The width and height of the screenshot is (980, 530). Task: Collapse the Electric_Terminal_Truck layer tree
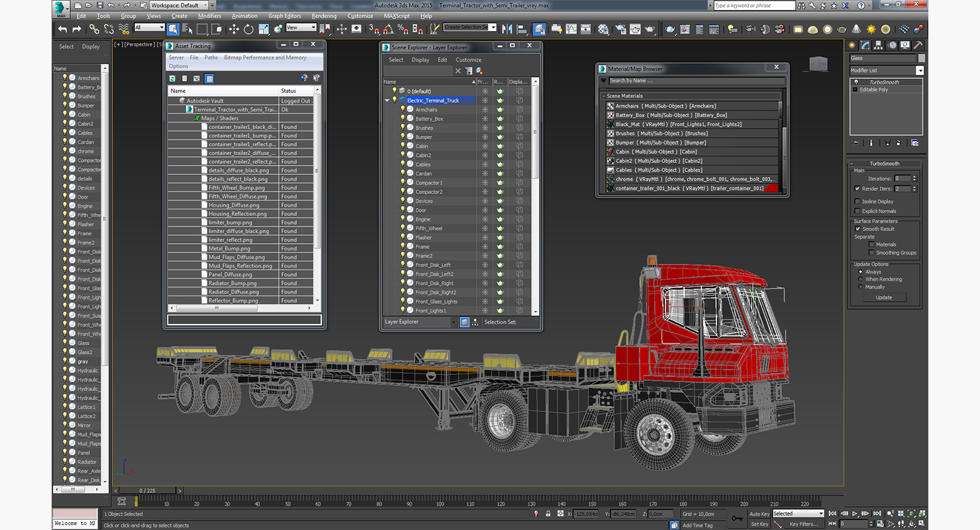click(x=387, y=101)
